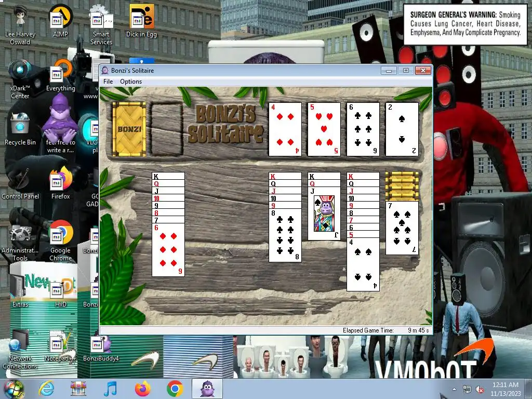This screenshot has height=399, width=532.
Task: Pick the Jack of spades Bonzi card
Action: [x=324, y=214]
